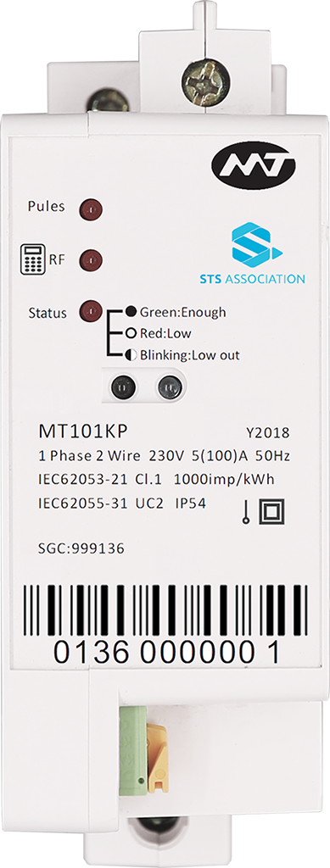This screenshot has width=330, height=868.
Task: Click the filled circle next to Green:Enough
Action: point(131,311)
